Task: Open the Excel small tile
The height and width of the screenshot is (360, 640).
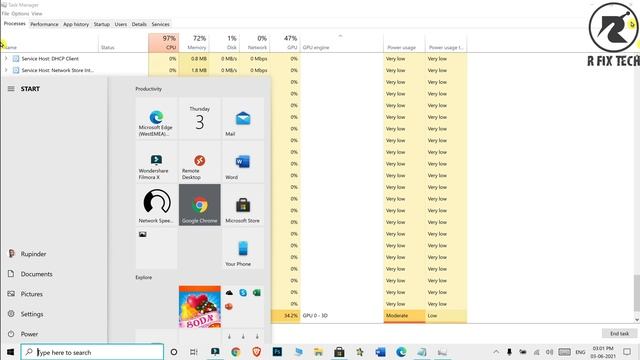Action: [257, 293]
